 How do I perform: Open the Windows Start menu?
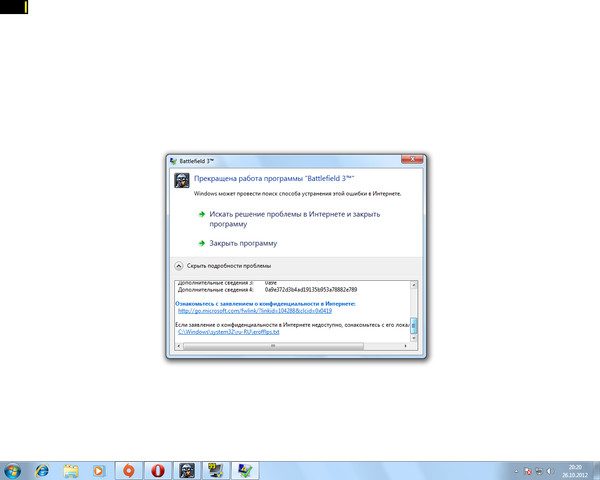pos(13,470)
